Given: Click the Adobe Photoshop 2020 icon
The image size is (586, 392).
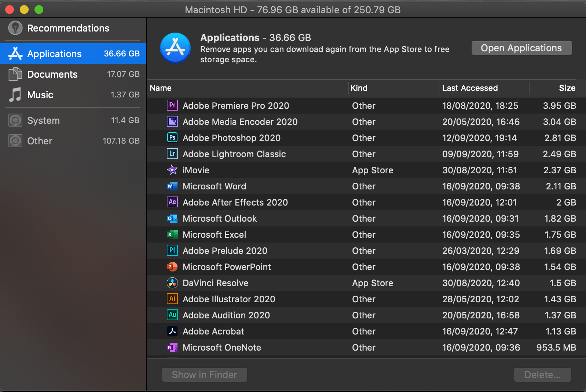Looking at the screenshot, I should click(x=172, y=138).
